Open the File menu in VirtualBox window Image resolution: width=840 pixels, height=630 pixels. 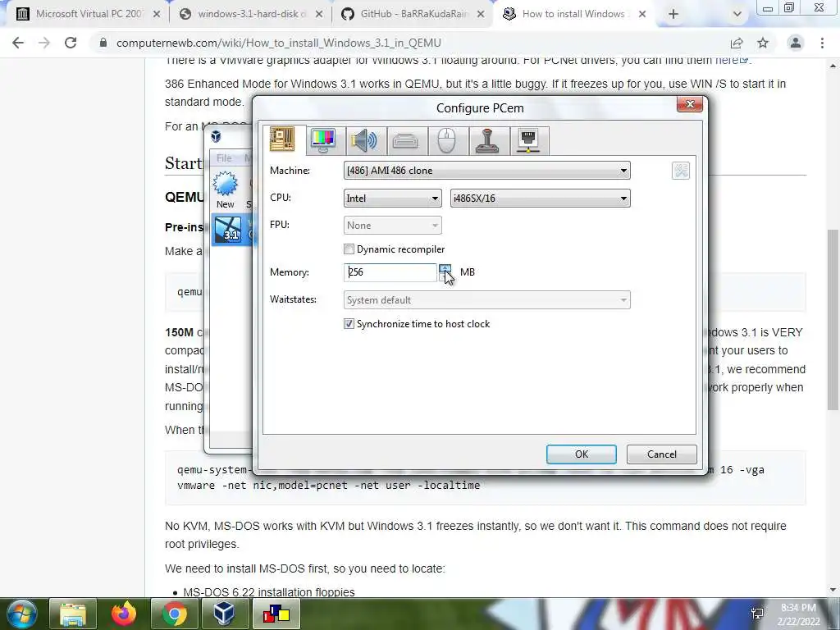click(x=224, y=158)
